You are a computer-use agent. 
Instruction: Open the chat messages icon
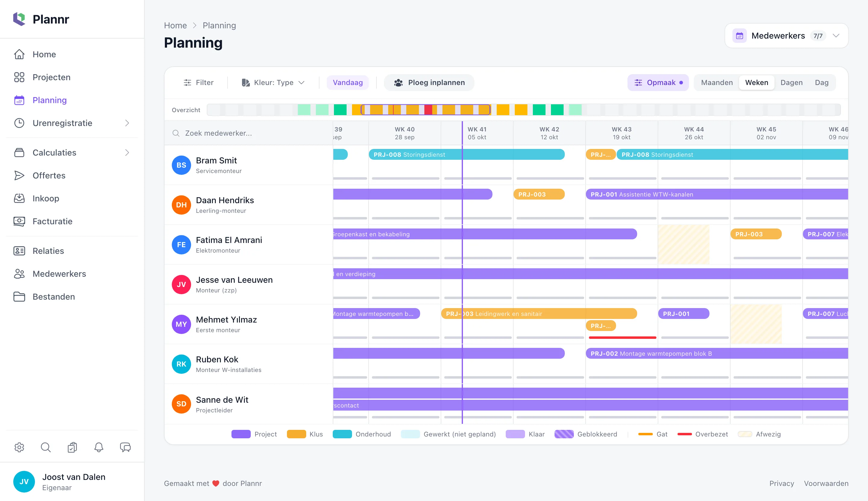coord(125,447)
